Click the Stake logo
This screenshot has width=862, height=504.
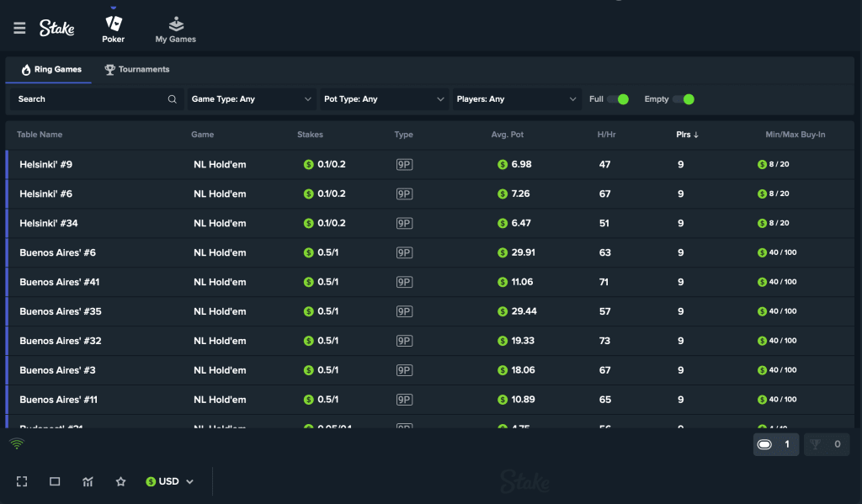point(56,27)
